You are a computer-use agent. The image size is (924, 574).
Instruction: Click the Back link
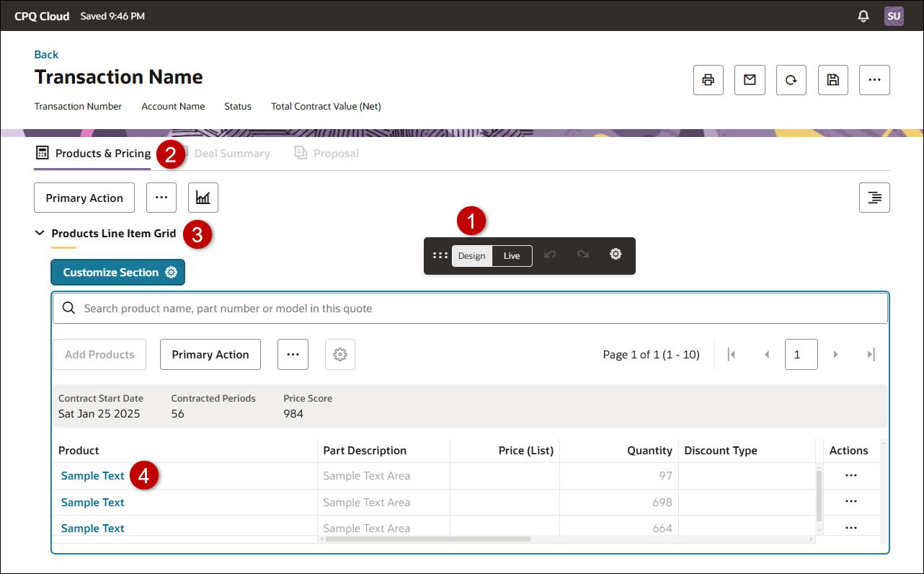46,55
